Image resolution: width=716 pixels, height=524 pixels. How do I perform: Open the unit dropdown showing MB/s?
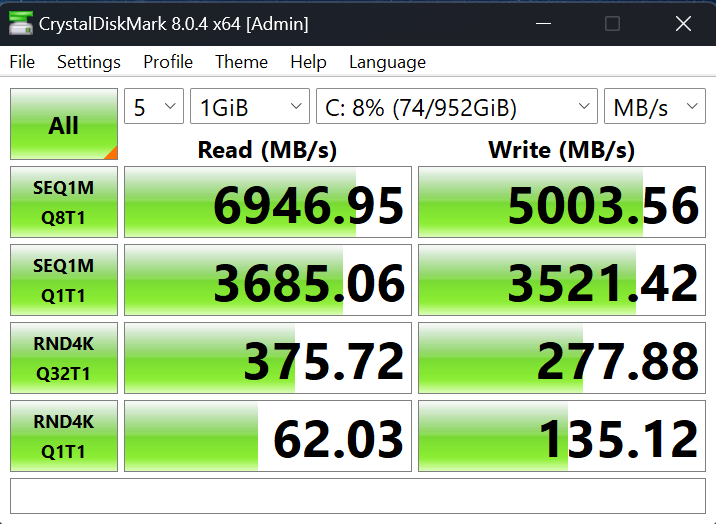(x=655, y=106)
